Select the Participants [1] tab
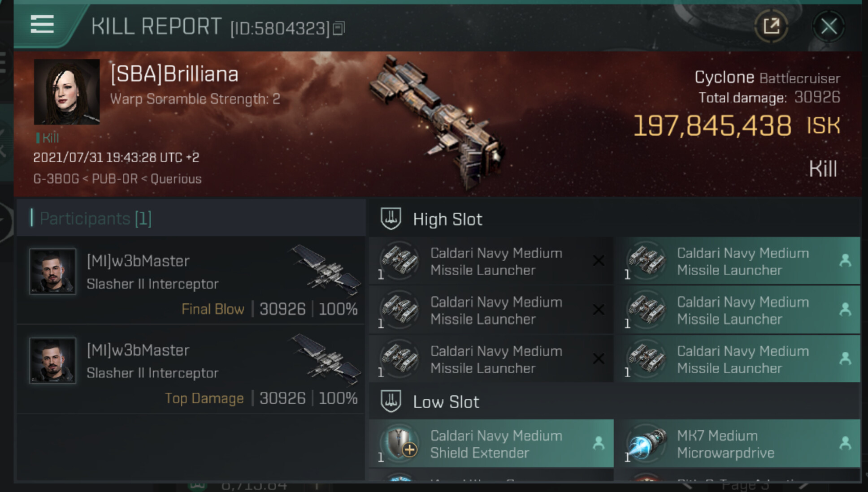 95,219
